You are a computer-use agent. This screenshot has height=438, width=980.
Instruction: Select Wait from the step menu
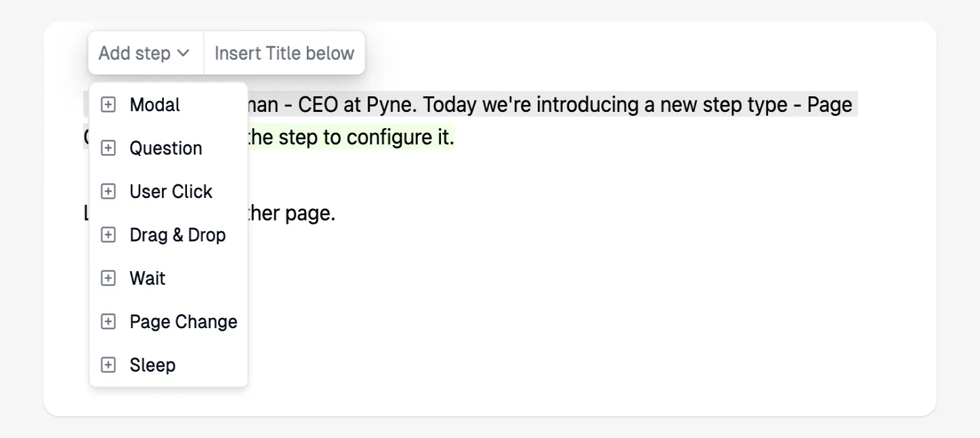pos(147,278)
